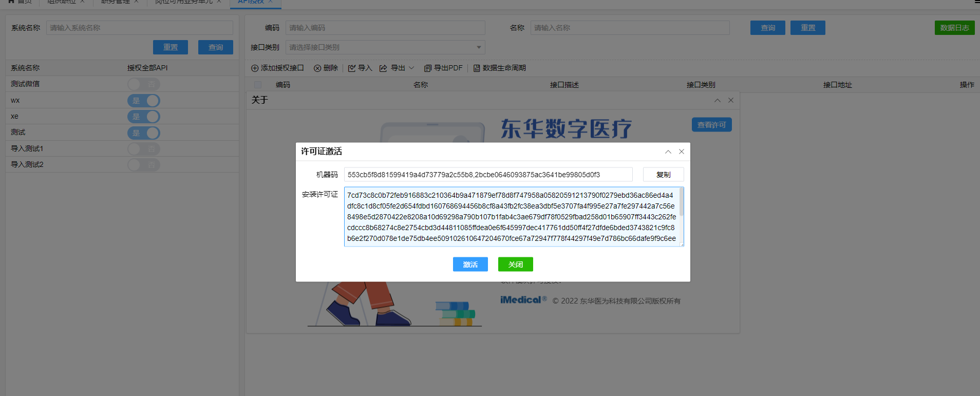Screen dimensions: 980x396
Task: Collapse the 许可证激活 dialog with its chevron
Action: click(668, 152)
